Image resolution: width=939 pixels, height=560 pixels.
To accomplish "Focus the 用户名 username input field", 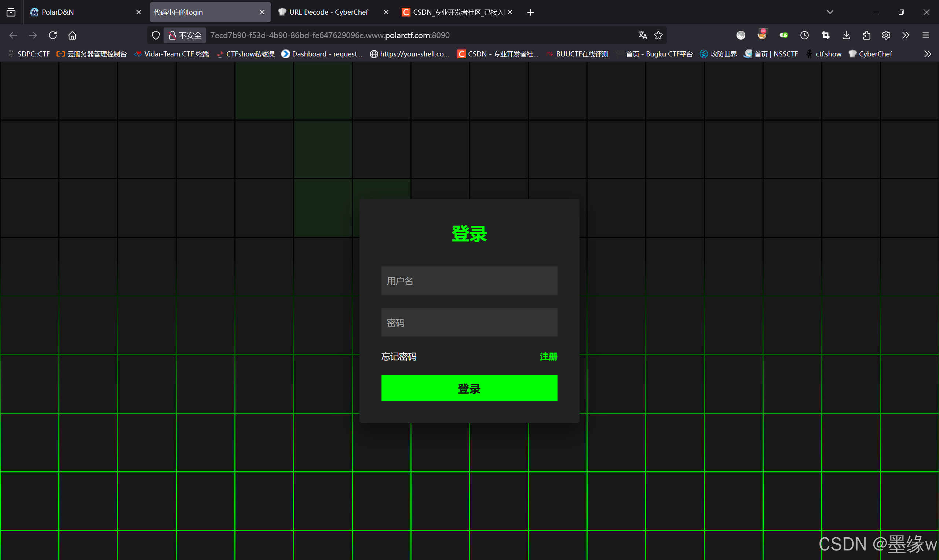I will point(469,281).
